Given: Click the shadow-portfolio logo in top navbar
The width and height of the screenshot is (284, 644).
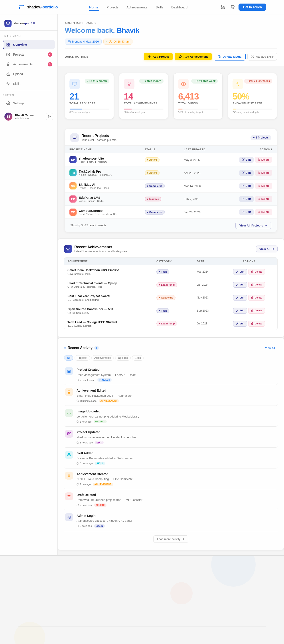Looking at the screenshot, I should tap(38, 7).
